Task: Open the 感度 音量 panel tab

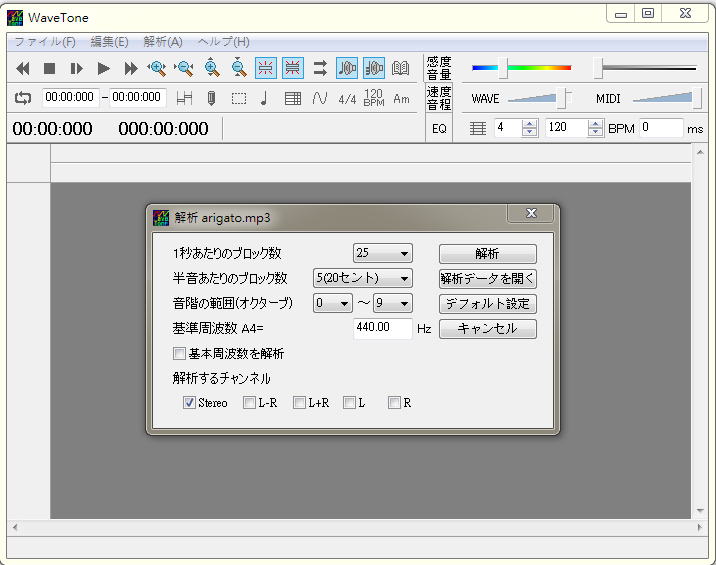Action: (x=439, y=68)
